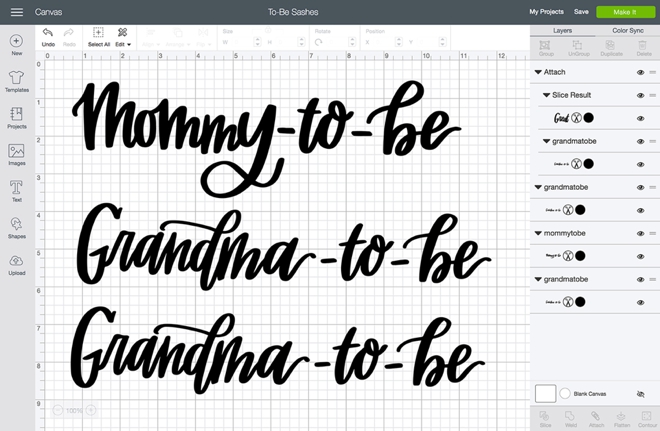The image size is (660, 431).
Task: Switch to the Color Sync tab
Action: coord(628,30)
